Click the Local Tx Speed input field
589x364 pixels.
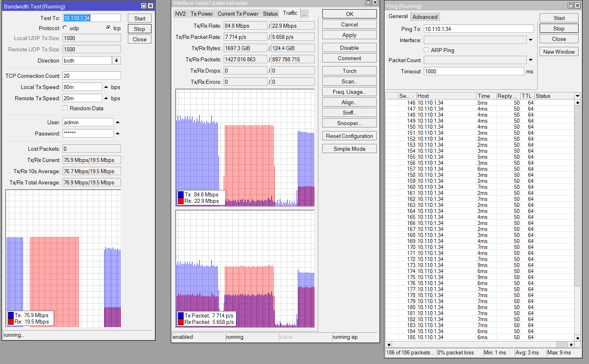click(x=82, y=87)
